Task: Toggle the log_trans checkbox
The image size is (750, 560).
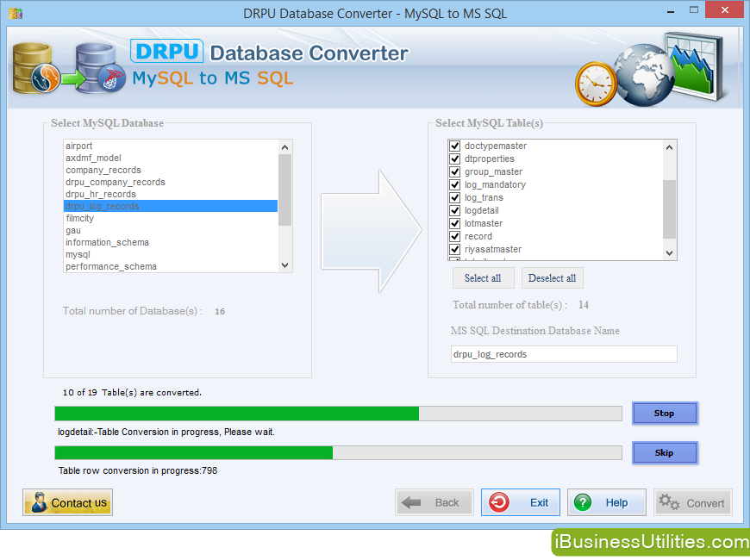Action: tap(455, 197)
